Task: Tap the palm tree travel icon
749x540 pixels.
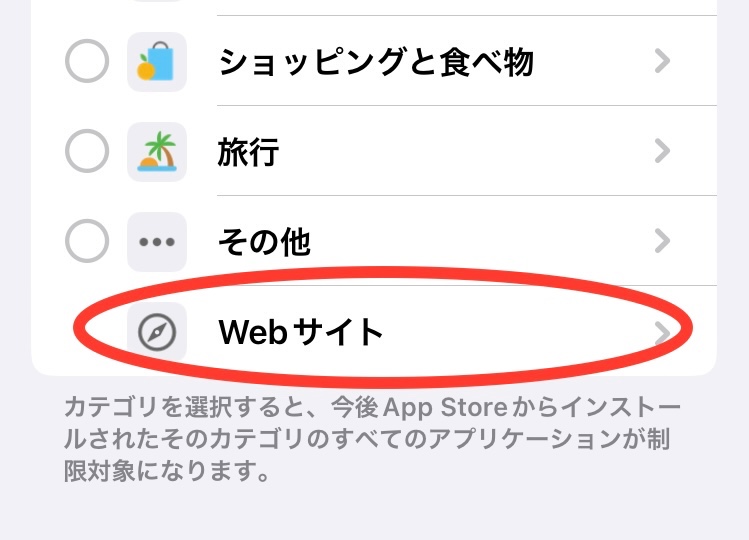Action: pyautogui.click(x=157, y=151)
